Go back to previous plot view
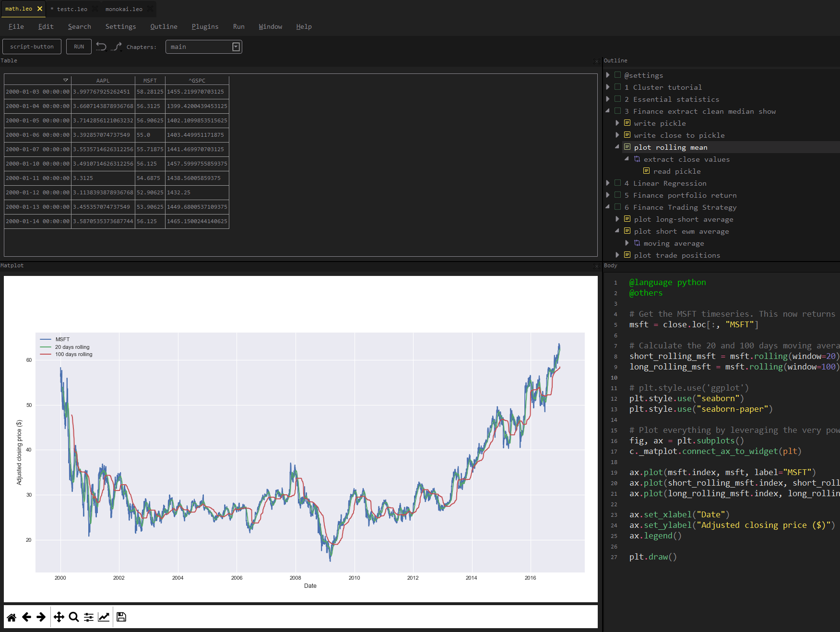Viewport: 840px width, 632px height. pos(26,617)
